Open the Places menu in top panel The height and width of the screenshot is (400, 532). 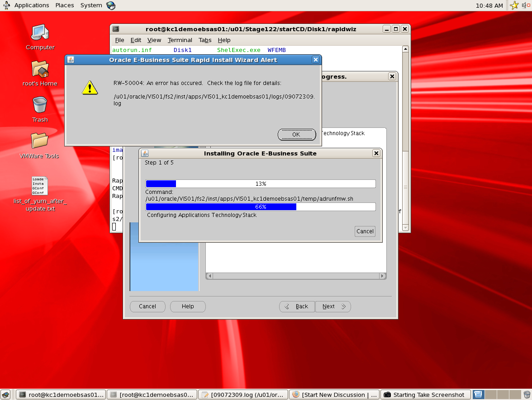point(64,5)
